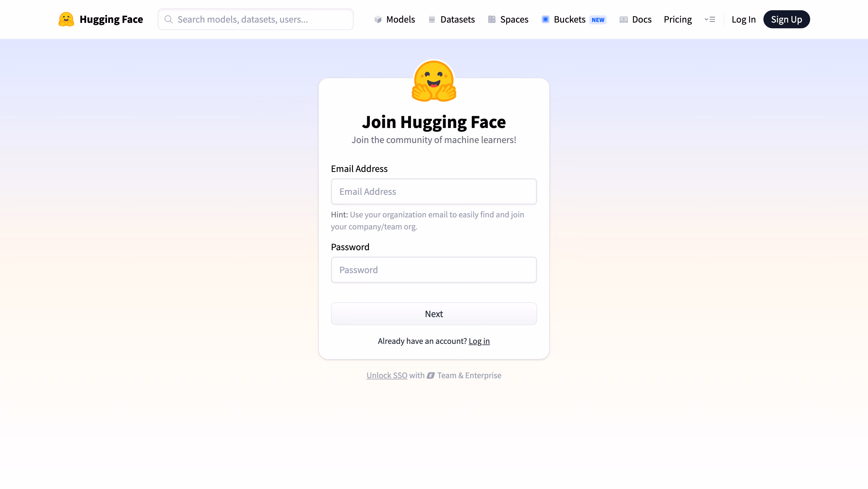Click the search models, datasets, users field

tap(256, 19)
